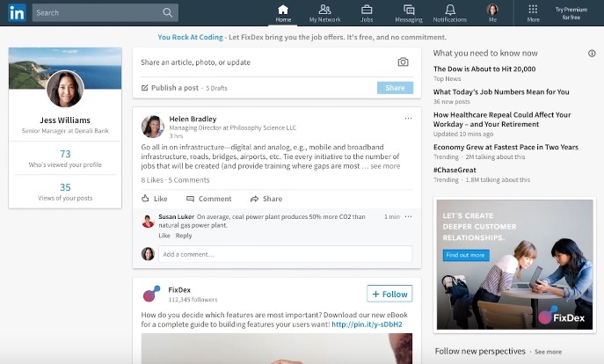Open the Me profile menu

click(492, 13)
